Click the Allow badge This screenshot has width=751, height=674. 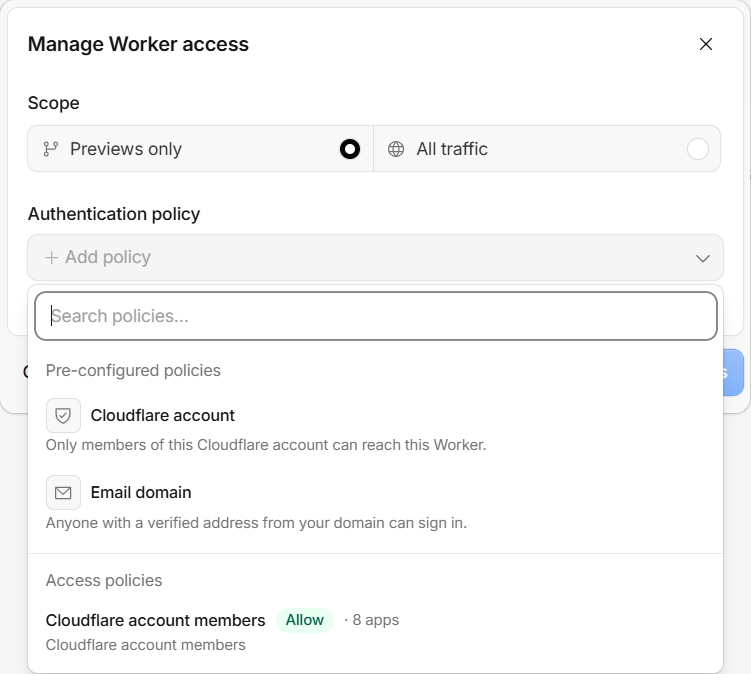(x=305, y=620)
